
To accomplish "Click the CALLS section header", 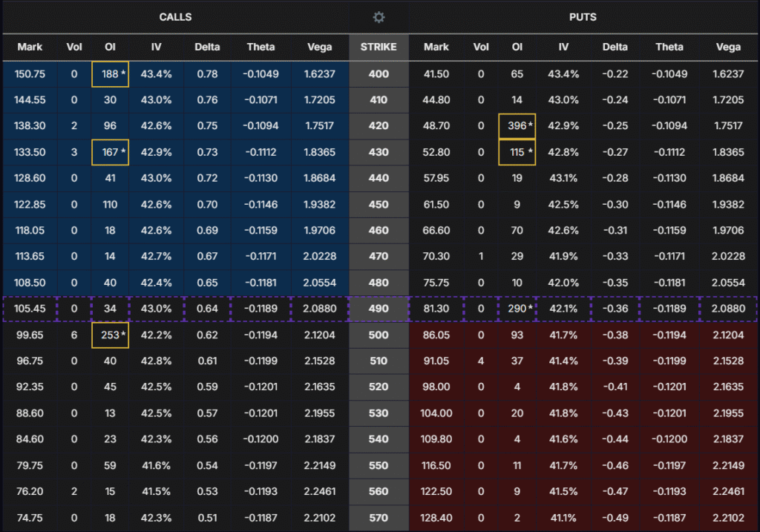I will [175, 17].
